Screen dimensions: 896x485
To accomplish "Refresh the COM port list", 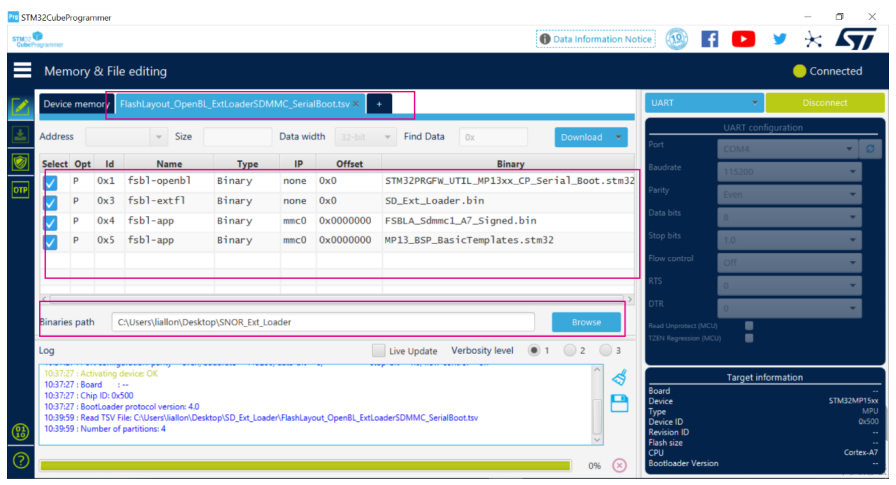I will pos(870,149).
